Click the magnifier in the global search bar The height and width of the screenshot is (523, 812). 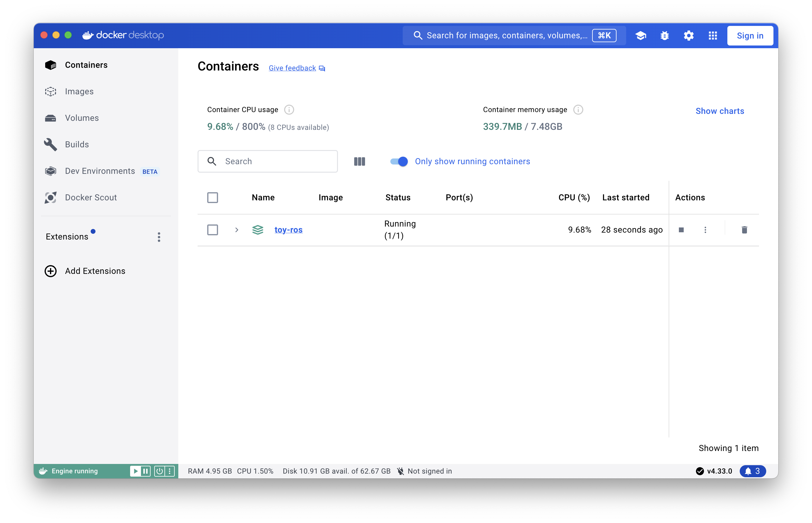(x=417, y=35)
